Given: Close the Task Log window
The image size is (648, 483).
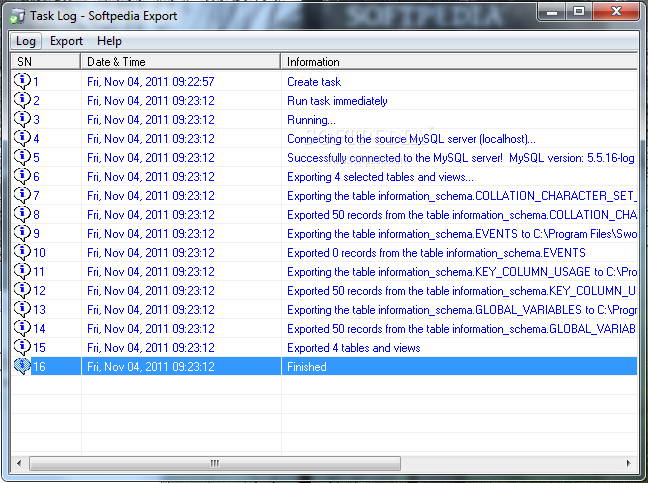Looking at the screenshot, I should click(x=616, y=12).
